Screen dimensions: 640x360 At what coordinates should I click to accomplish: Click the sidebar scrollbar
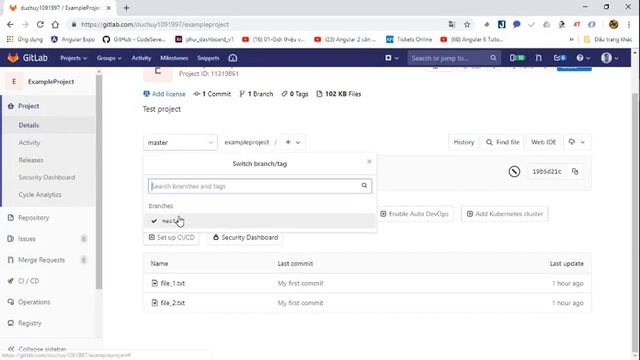99,182
